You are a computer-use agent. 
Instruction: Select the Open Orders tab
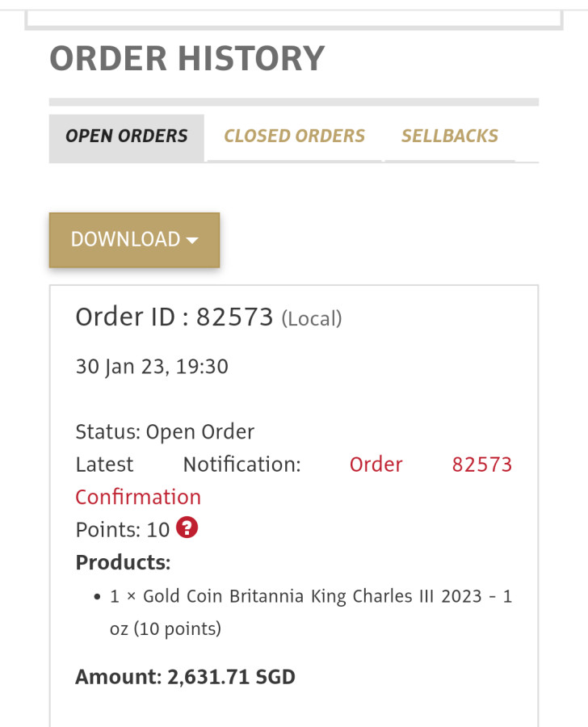[127, 137]
